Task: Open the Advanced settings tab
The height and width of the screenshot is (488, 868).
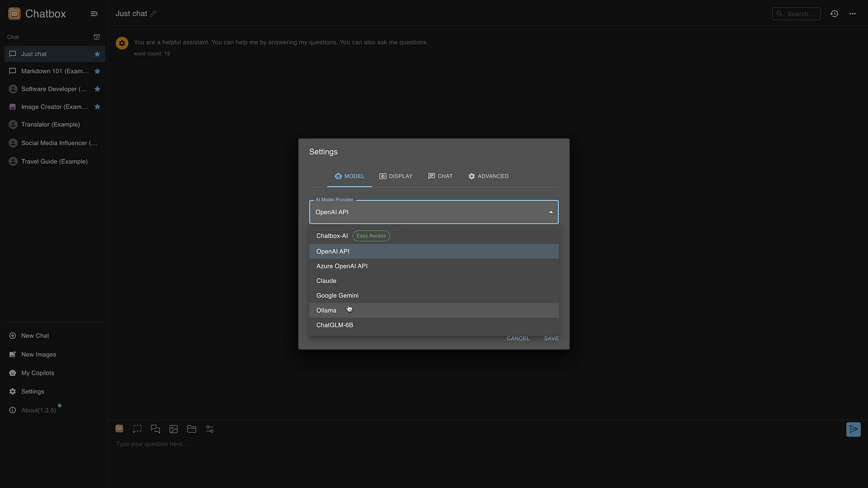Action: [488, 176]
